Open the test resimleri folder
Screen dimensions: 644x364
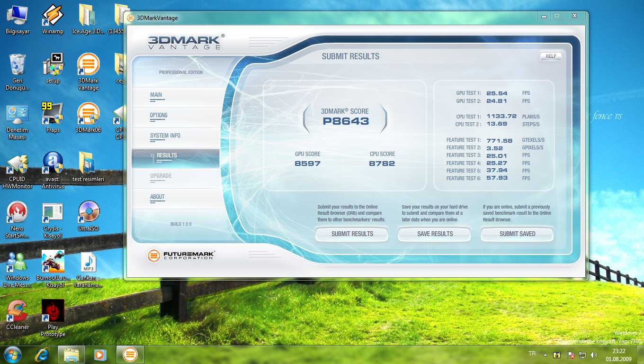(88, 167)
